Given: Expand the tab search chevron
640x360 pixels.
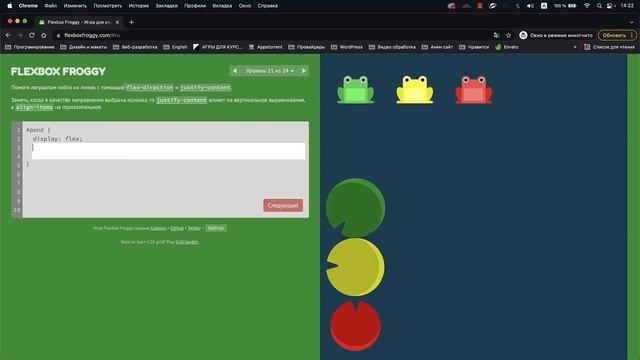Looking at the screenshot, I should (632, 22).
